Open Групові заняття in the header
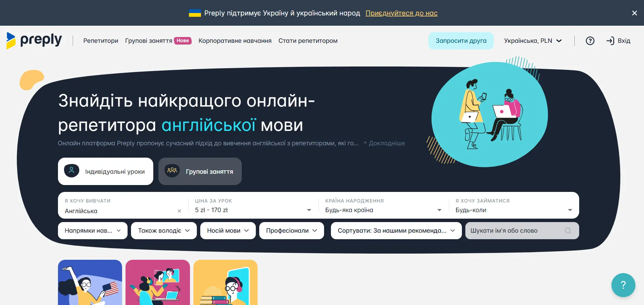Viewport: 644px width, 305px height. coord(148,41)
